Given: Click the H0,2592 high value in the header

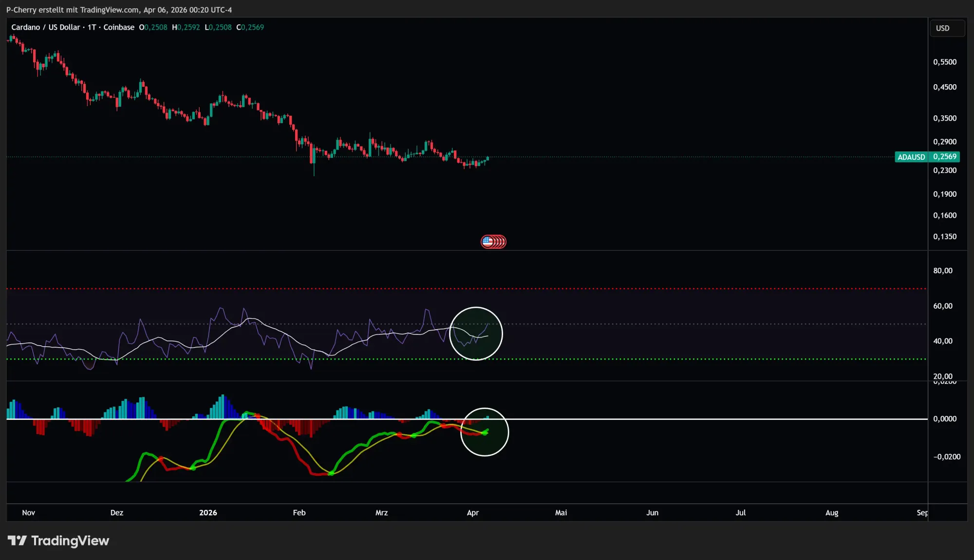Looking at the screenshot, I should click(186, 27).
